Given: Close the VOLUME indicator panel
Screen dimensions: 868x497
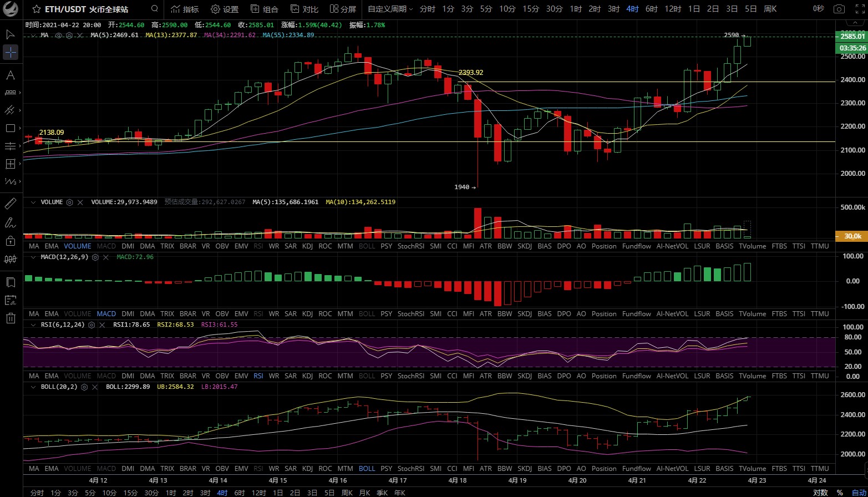Looking at the screenshot, I should click(x=80, y=202).
